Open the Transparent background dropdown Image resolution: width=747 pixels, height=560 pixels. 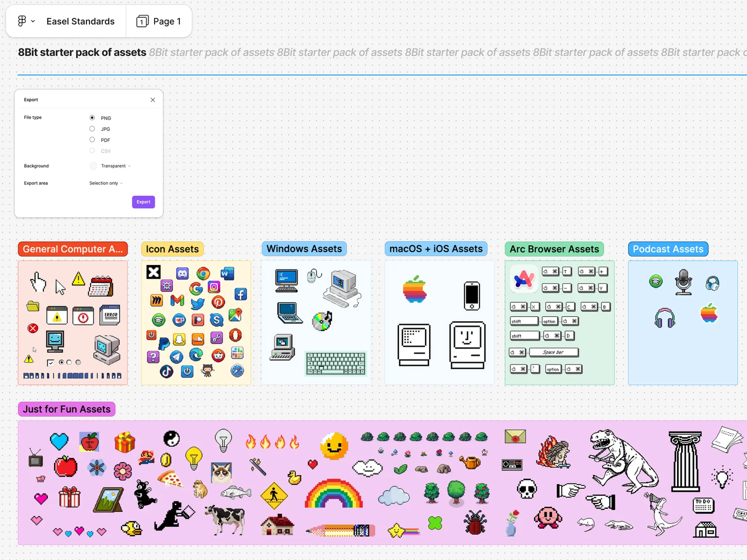[x=116, y=166]
